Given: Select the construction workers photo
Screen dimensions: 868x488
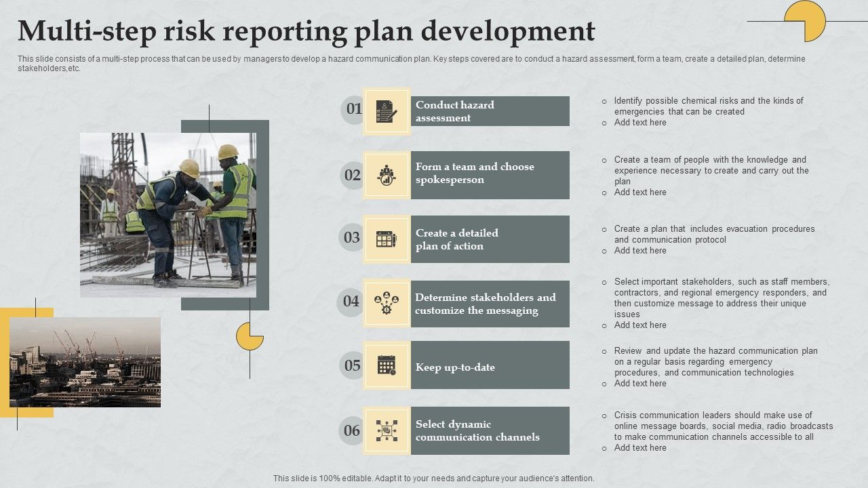Looking at the screenshot, I should click(168, 215).
